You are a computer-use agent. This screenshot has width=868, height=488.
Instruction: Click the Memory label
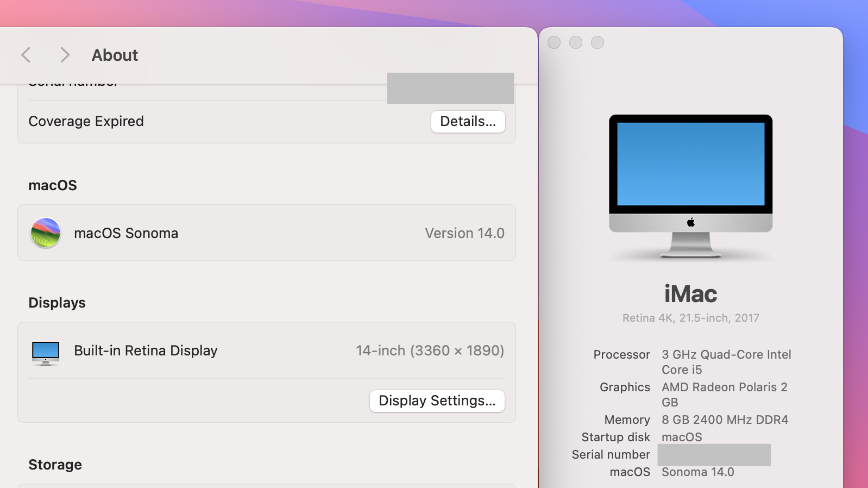click(627, 420)
